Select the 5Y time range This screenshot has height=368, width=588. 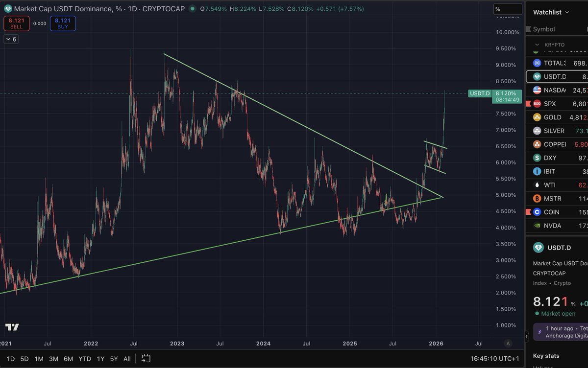(114, 359)
